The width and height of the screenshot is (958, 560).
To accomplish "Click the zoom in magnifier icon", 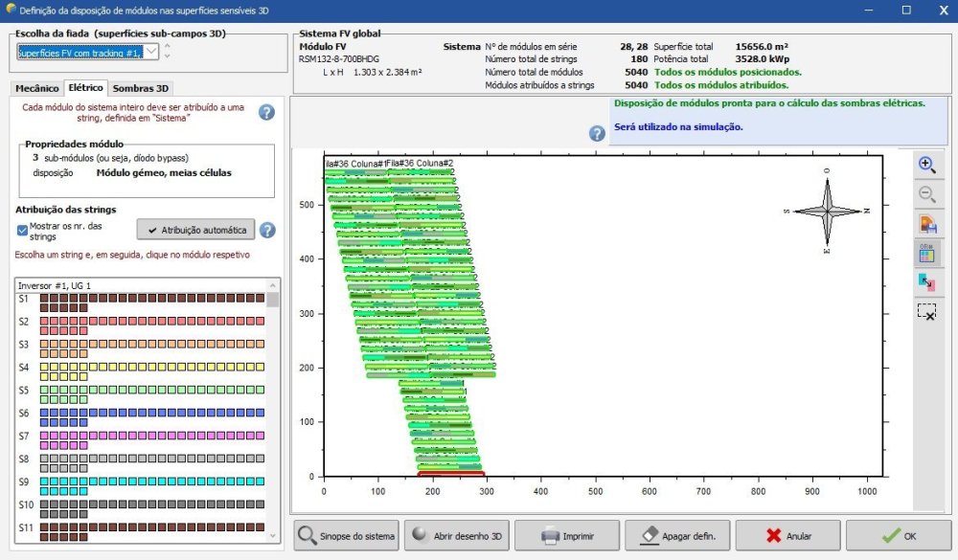I will coord(926,165).
